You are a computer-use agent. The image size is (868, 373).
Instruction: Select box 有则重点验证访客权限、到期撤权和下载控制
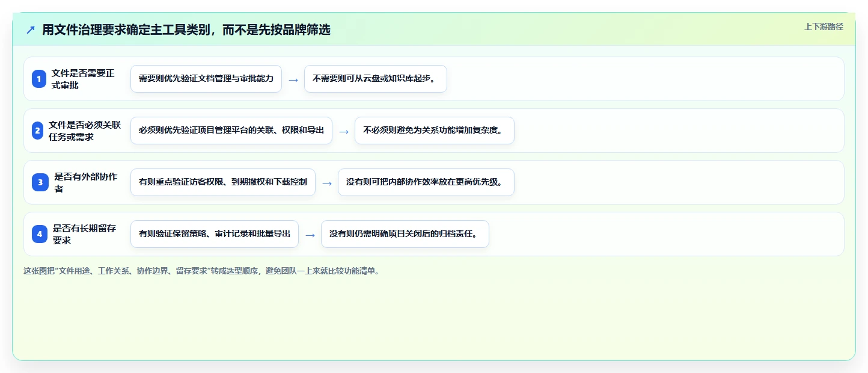click(223, 182)
